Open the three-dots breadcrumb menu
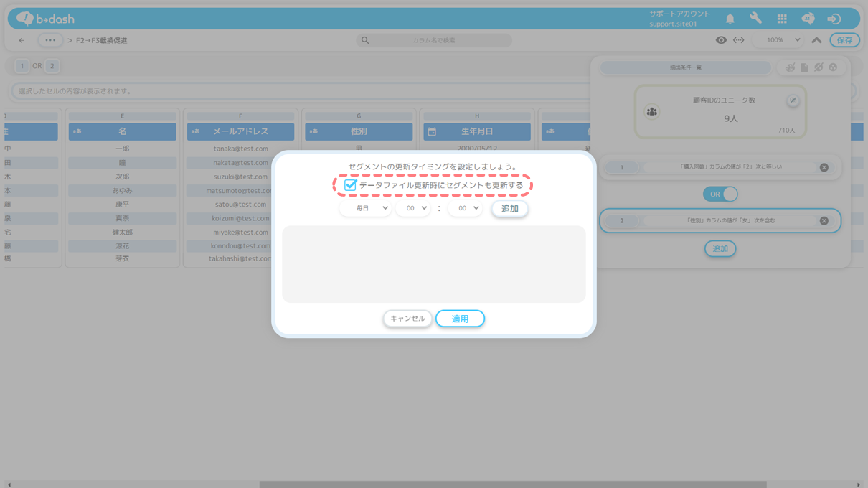The image size is (868, 488). pyautogui.click(x=50, y=40)
